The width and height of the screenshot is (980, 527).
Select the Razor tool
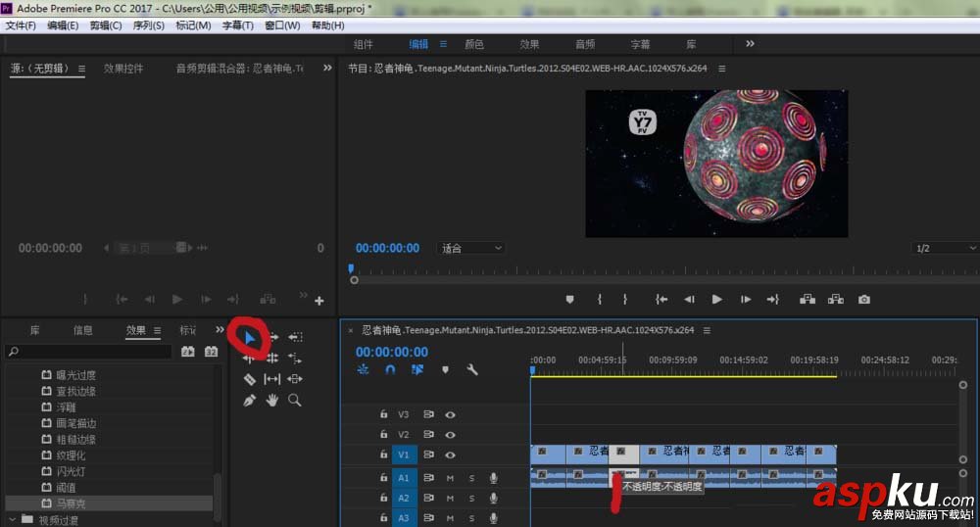tap(249, 379)
